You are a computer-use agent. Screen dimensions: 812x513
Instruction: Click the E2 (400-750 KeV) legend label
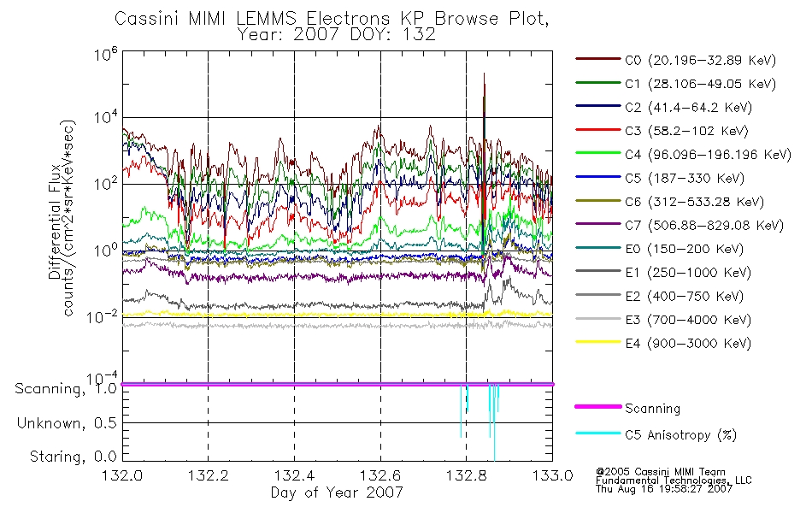(684, 296)
